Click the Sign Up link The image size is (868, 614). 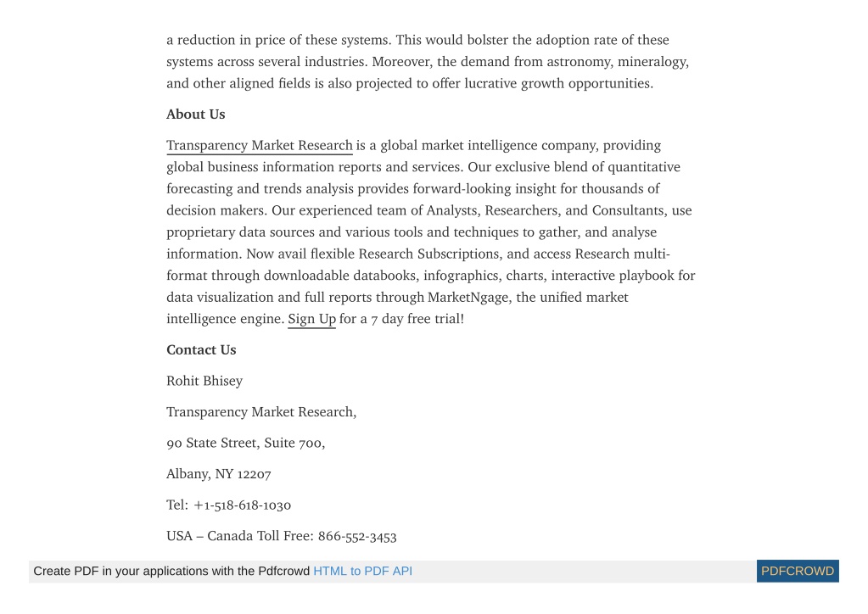coord(311,319)
